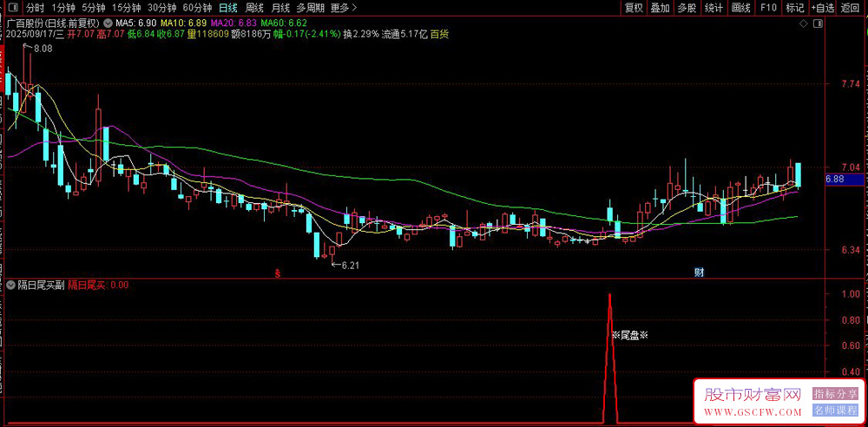
Task: Click the 返回 back button
Action: pyautogui.click(x=851, y=8)
